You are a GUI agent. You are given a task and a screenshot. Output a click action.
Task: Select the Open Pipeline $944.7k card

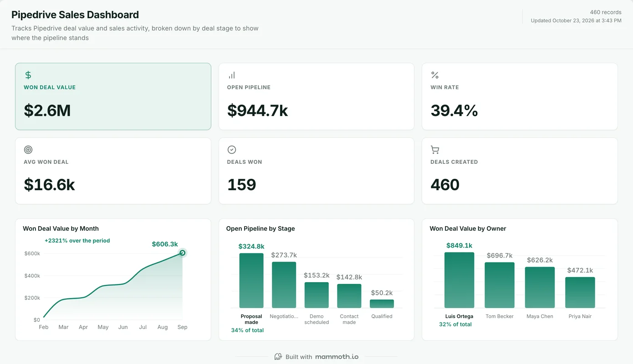pos(316,96)
